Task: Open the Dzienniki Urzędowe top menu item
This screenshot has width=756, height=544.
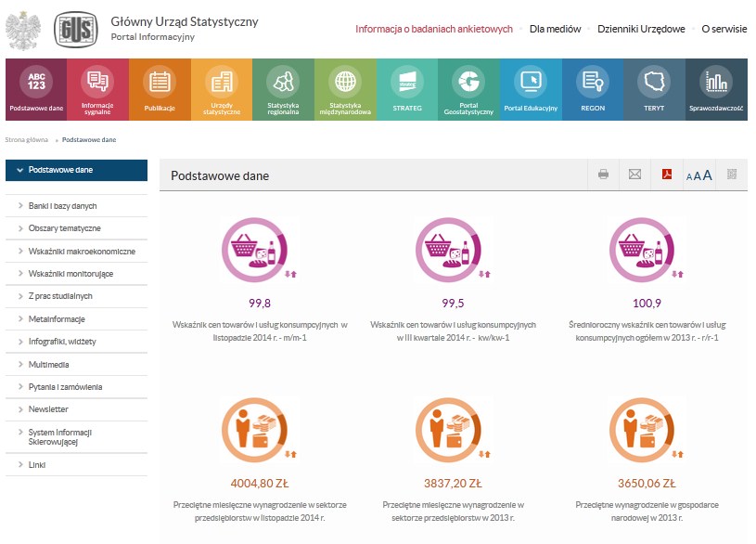Action: pos(641,29)
